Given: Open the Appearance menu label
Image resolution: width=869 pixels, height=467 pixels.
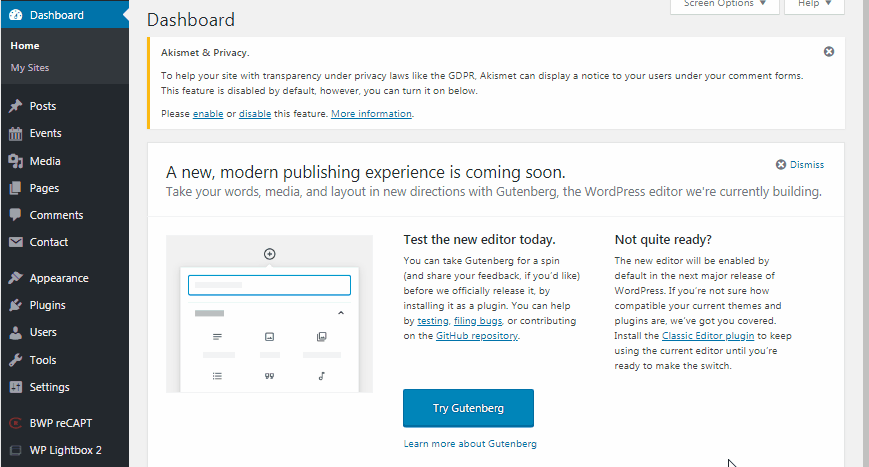Looking at the screenshot, I should click(x=59, y=278).
